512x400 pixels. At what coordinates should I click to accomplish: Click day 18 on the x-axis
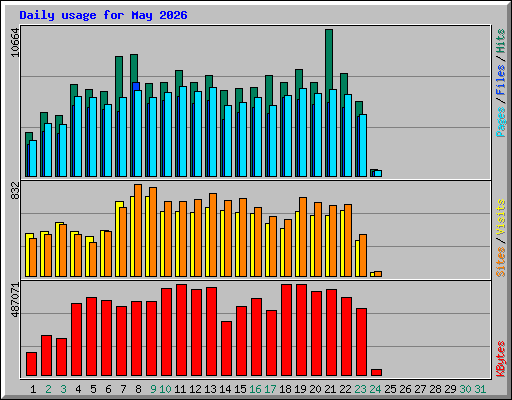tap(285, 389)
